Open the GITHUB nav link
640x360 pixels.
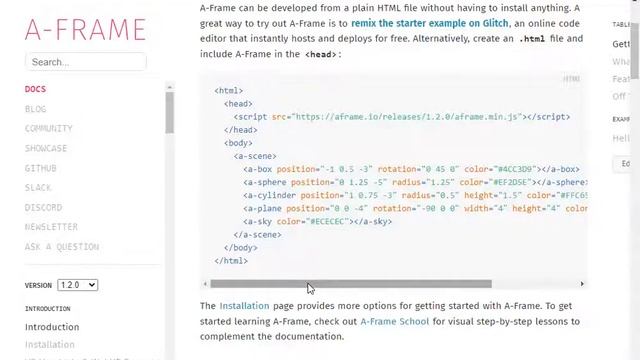(41, 168)
